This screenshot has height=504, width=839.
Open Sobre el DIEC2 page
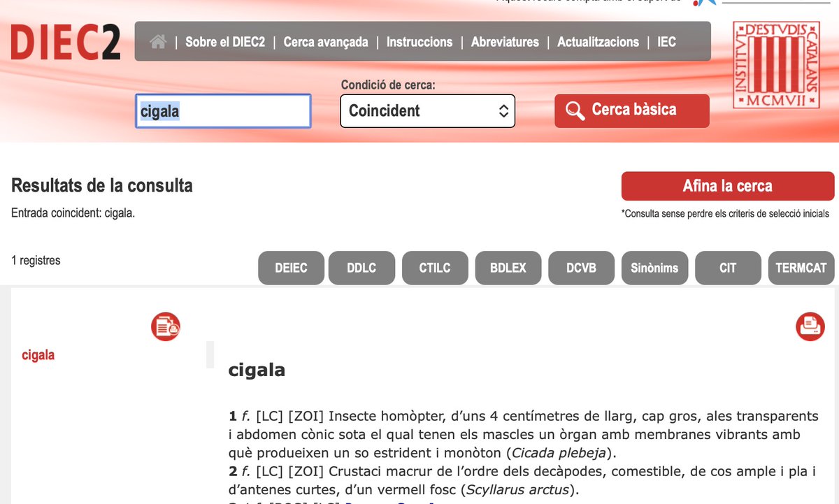pyautogui.click(x=225, y=42)
